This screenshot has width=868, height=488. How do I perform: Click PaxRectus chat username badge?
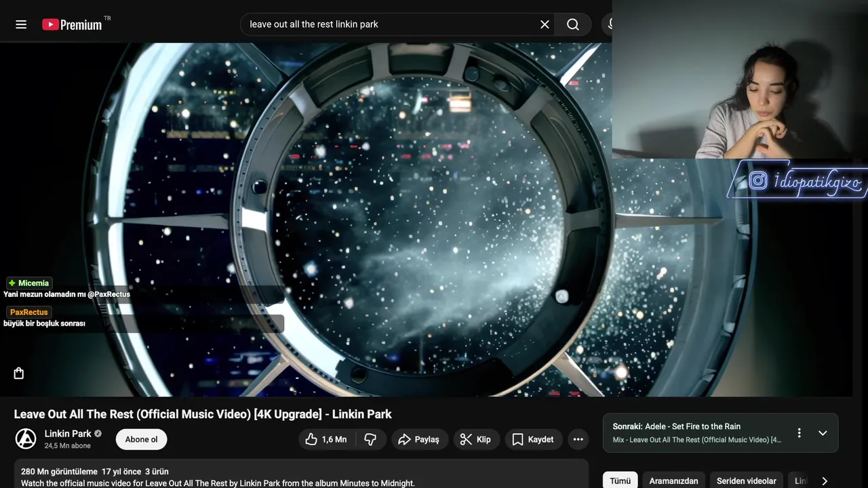click(28, 312)
